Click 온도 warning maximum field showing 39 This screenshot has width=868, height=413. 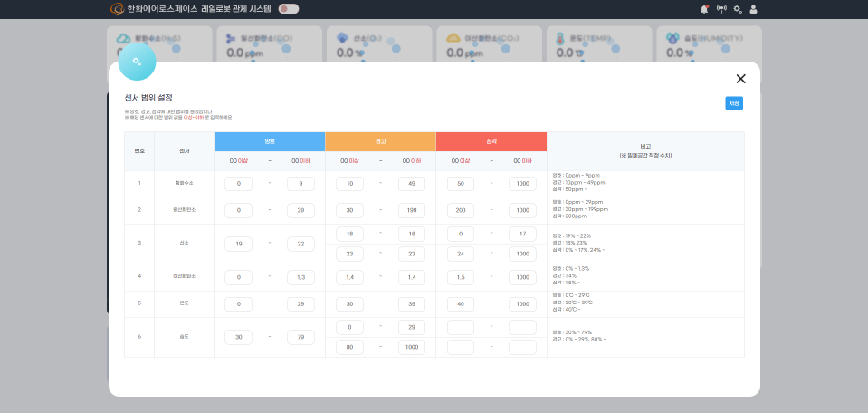(x=412, y=303)
